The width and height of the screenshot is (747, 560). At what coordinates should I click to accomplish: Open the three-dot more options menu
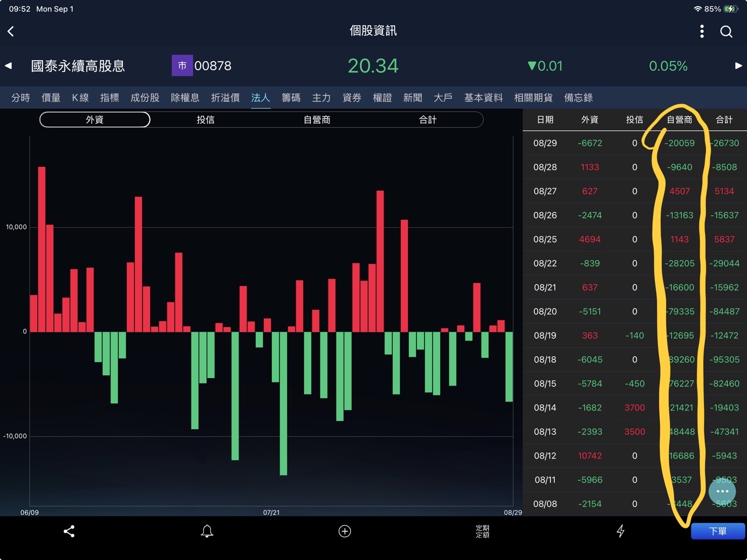click(x=702, y=31)
